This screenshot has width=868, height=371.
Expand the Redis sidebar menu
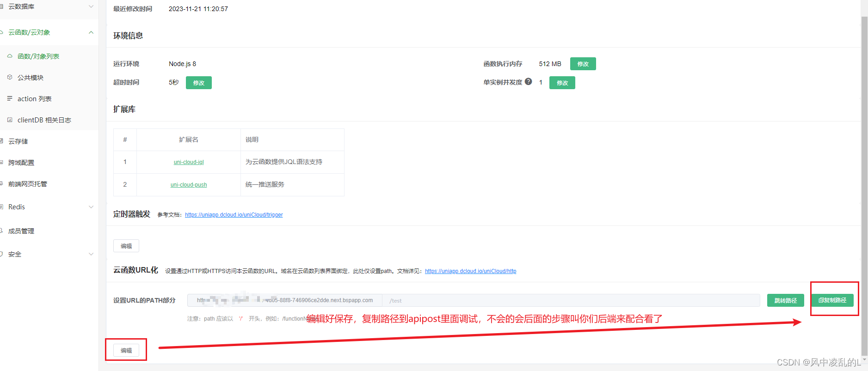tap(91, 207)
